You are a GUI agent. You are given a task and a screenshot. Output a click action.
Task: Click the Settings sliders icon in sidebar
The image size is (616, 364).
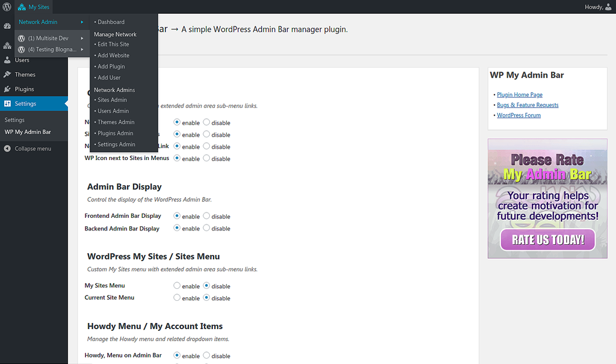(7, 103)
